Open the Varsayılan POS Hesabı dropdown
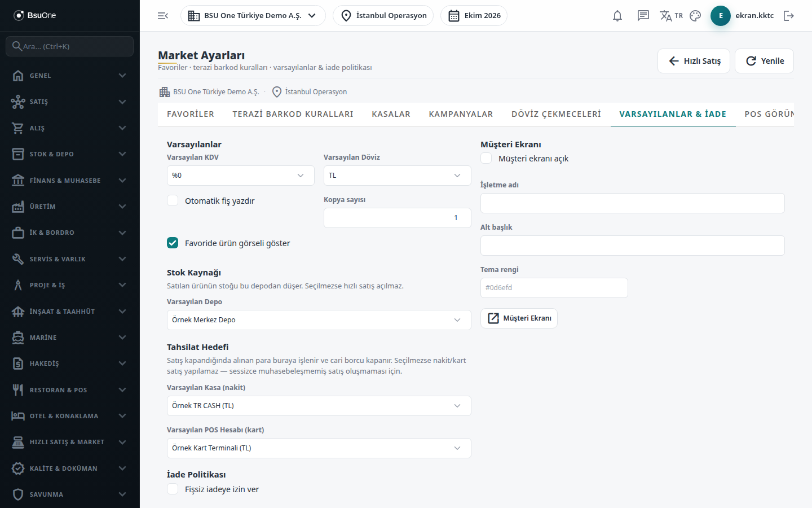Viewport: 812px width, 508px height. tap(319, 448)
